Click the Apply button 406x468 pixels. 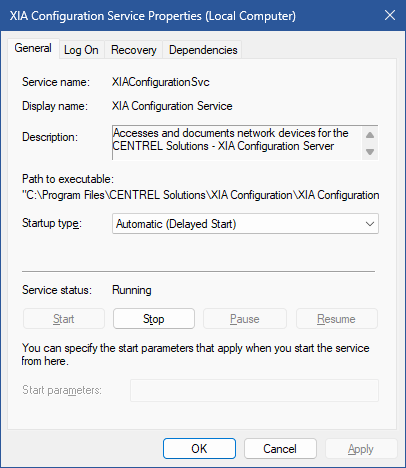click(x=361, y=449)
